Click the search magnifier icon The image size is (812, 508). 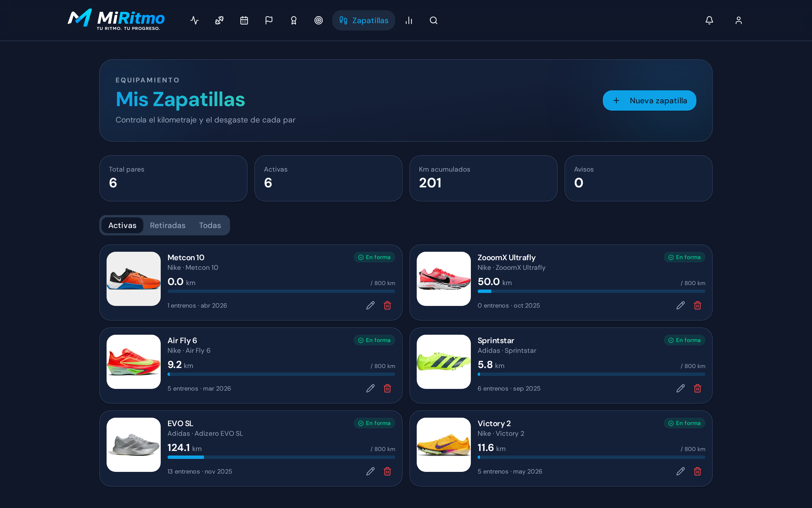[434, 21]
